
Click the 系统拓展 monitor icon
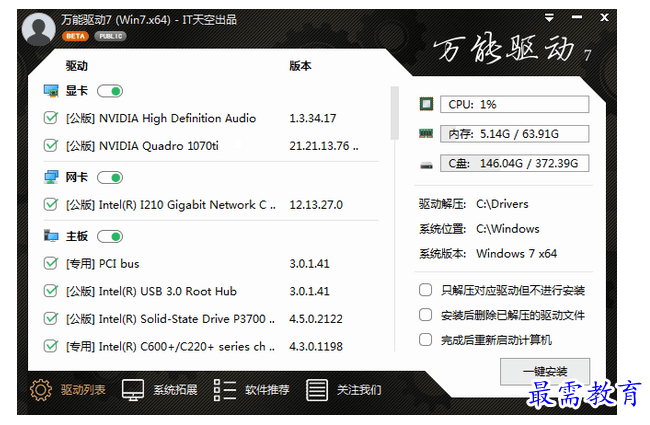pyautogui.click(x=133, y=390)
